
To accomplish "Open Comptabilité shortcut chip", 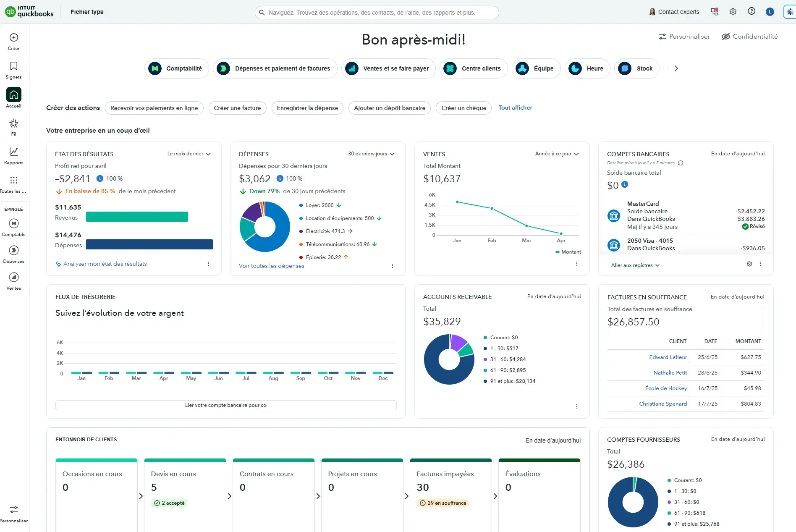I will (177, 68).
